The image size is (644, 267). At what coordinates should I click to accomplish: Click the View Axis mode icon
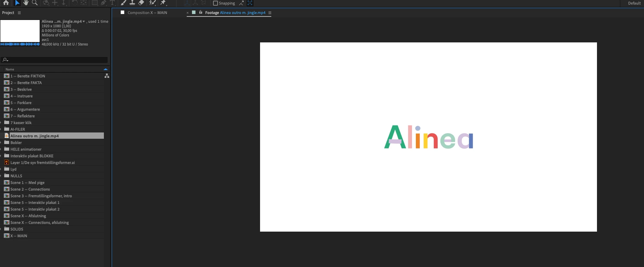click(204, 3)
